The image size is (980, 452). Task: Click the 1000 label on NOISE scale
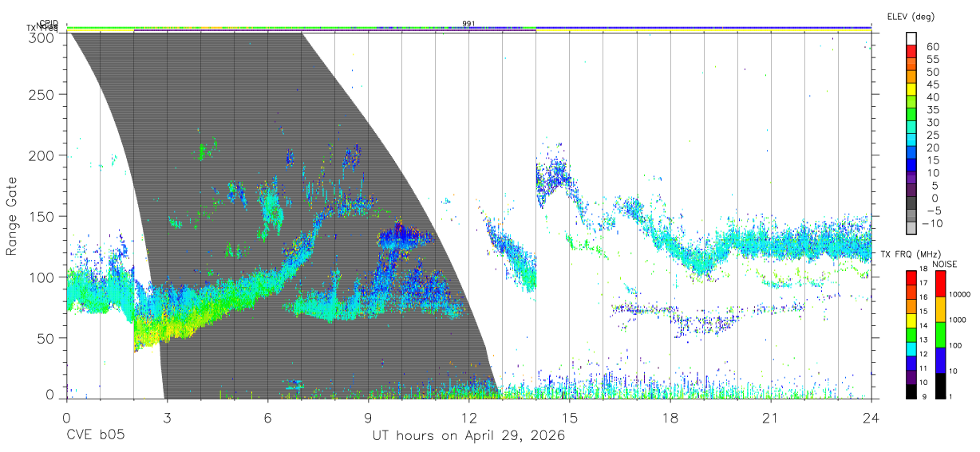(959, 320)
